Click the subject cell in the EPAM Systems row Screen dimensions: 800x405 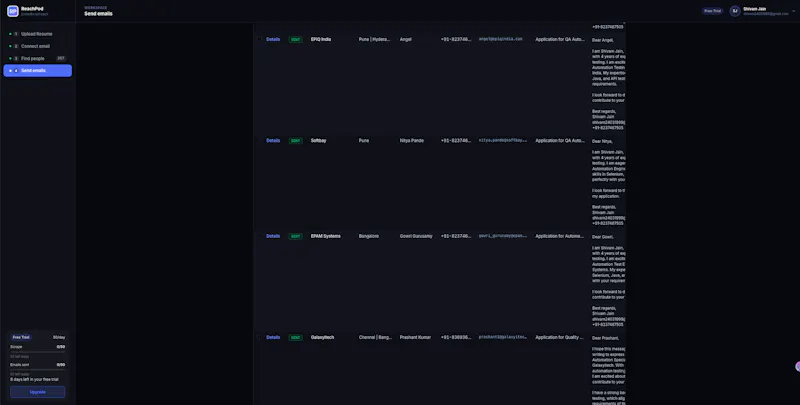point(560,236)
